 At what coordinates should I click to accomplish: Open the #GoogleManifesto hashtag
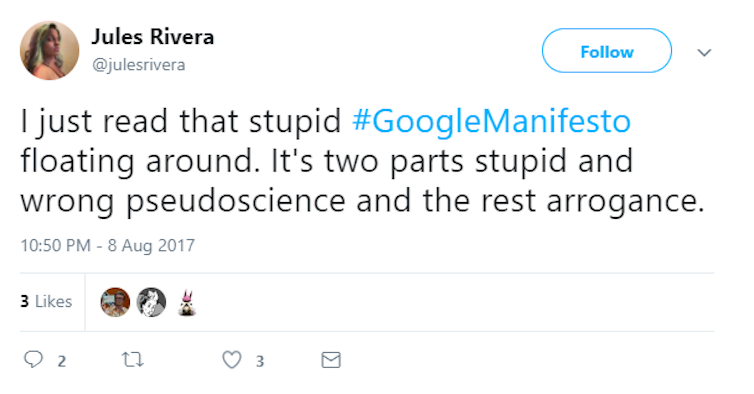pyautogui.click(x=491, y=121)
